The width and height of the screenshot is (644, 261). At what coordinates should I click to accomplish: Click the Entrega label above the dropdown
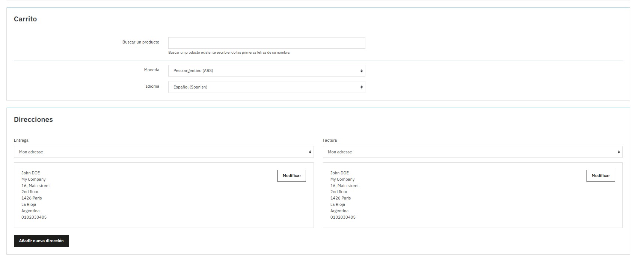(21, 140)
